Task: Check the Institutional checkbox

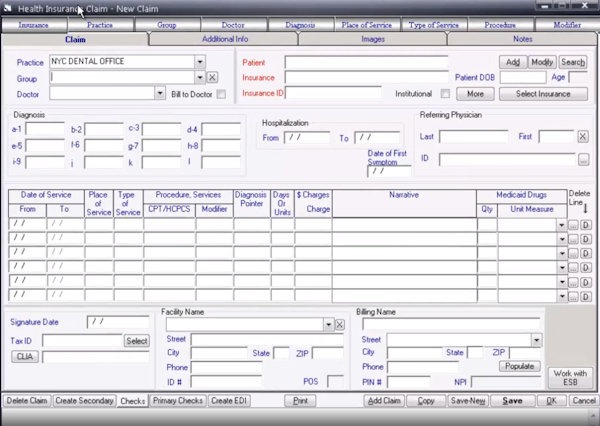Action: (x=445, y=94)
